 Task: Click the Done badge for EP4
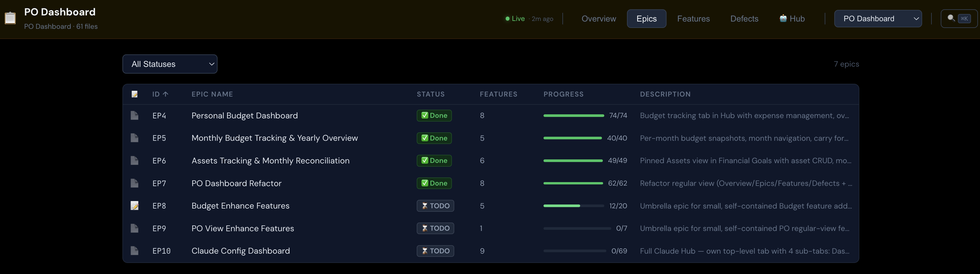pyautogui.click(x=434, y=115)
